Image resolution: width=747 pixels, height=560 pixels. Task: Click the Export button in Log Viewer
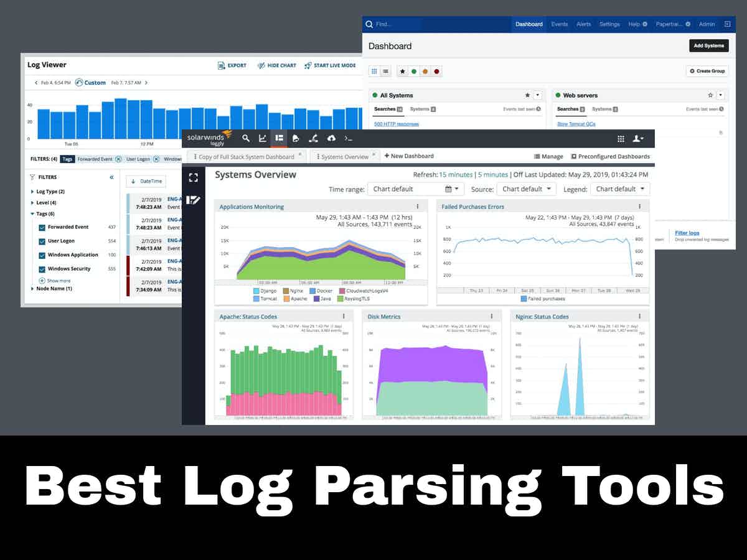pyautogui.click(x=232, y=65)
